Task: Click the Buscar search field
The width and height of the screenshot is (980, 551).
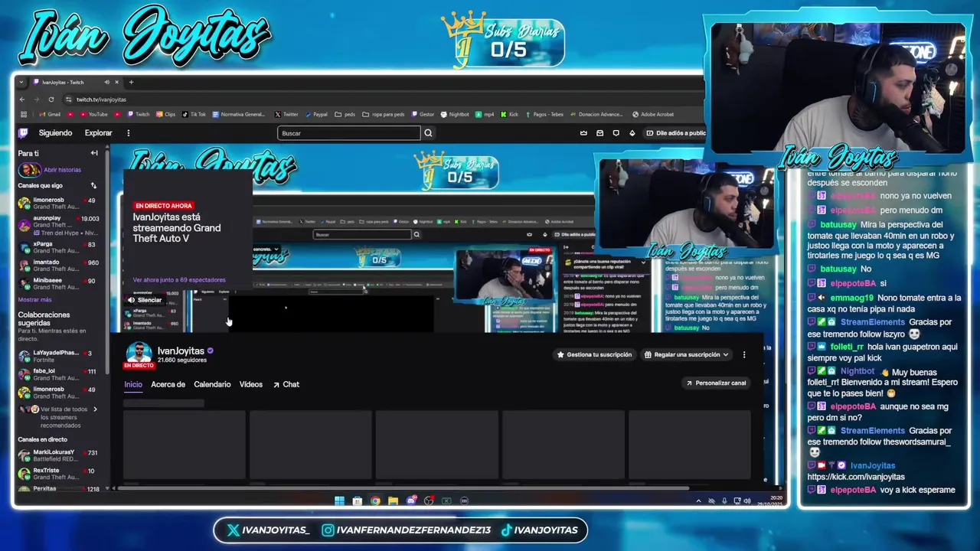Action: pyautogui.click(x=349, y=133)
